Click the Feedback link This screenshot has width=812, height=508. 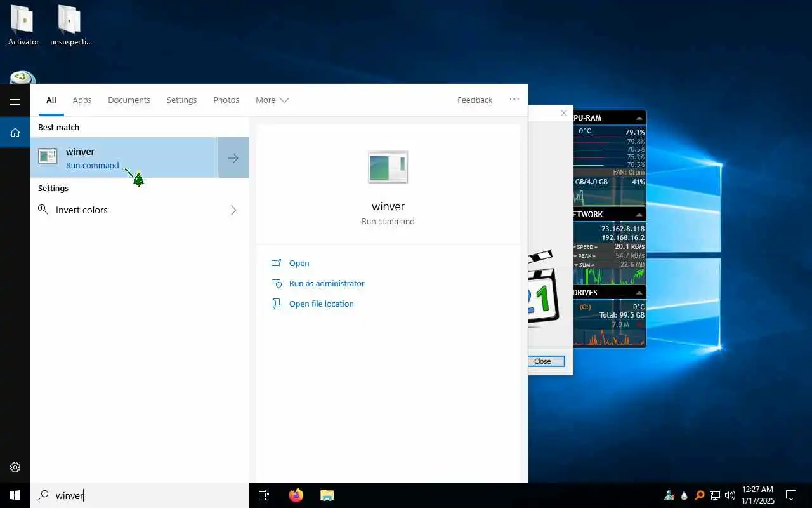pos(475,100)
